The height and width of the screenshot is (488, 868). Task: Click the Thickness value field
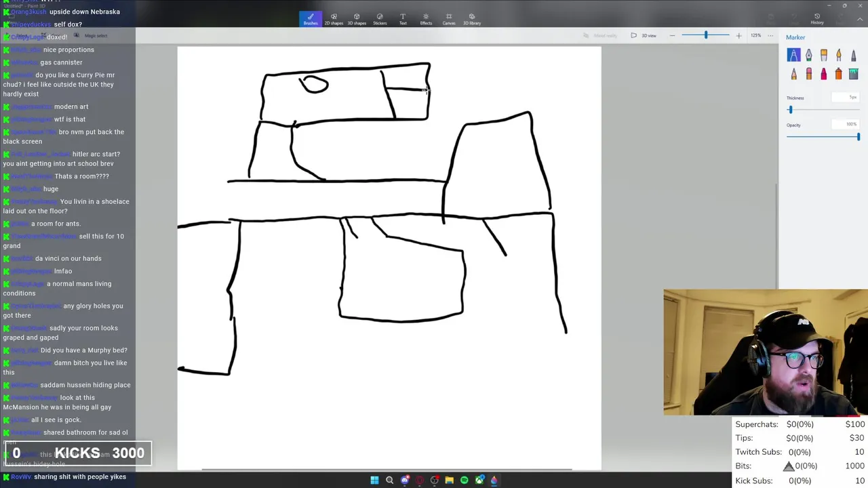pos(846,98)
